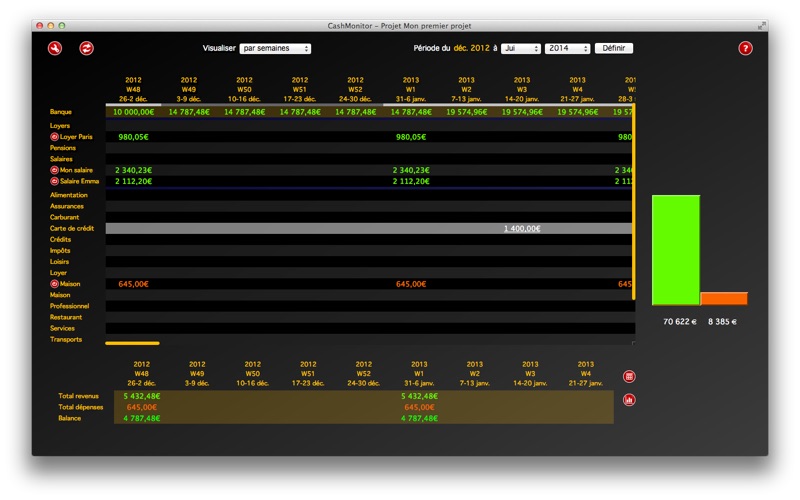Click the red icon beside Maison
Screen dimensions: 800x500
54,284
